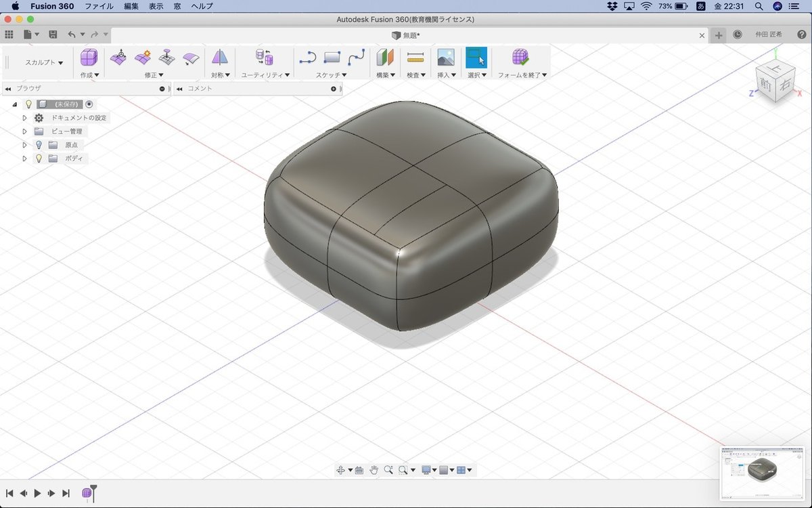Select the Thicken form tool
This screenshot has width=812, height=508.
[191, 58]
